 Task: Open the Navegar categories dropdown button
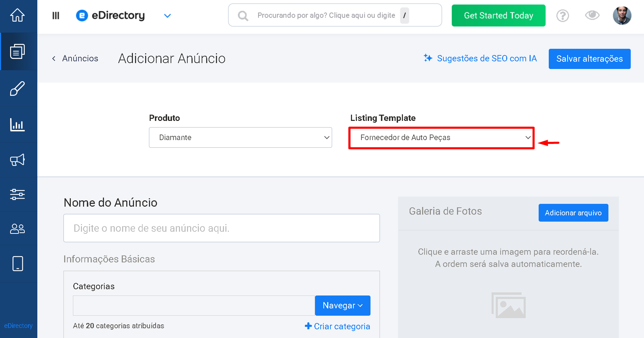point(343,306)
